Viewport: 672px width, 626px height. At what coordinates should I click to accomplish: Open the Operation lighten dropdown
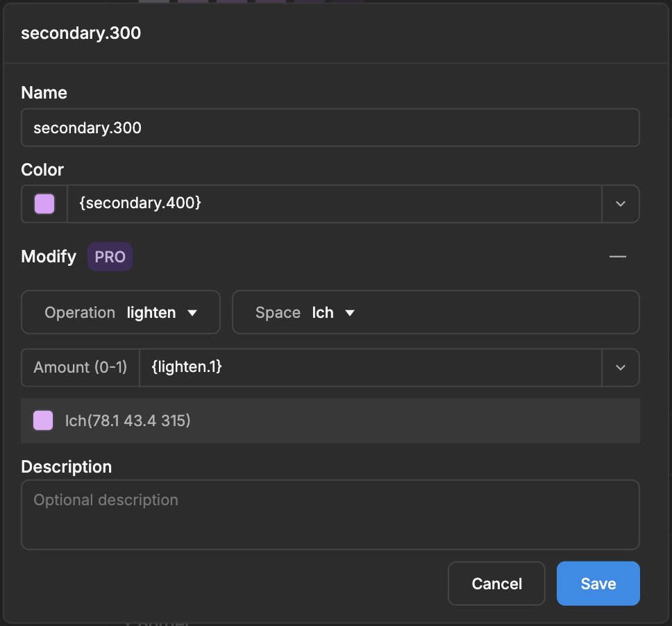[121, 312]
